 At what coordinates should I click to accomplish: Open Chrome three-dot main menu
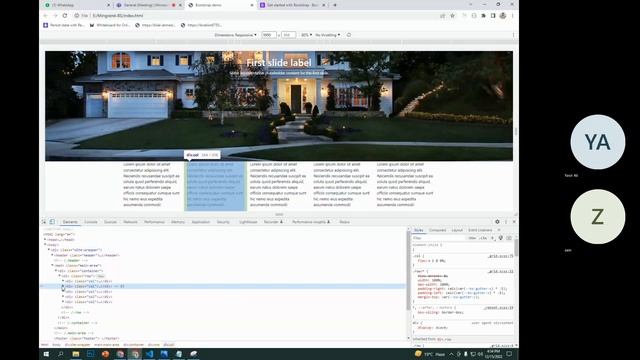point(512,16)
